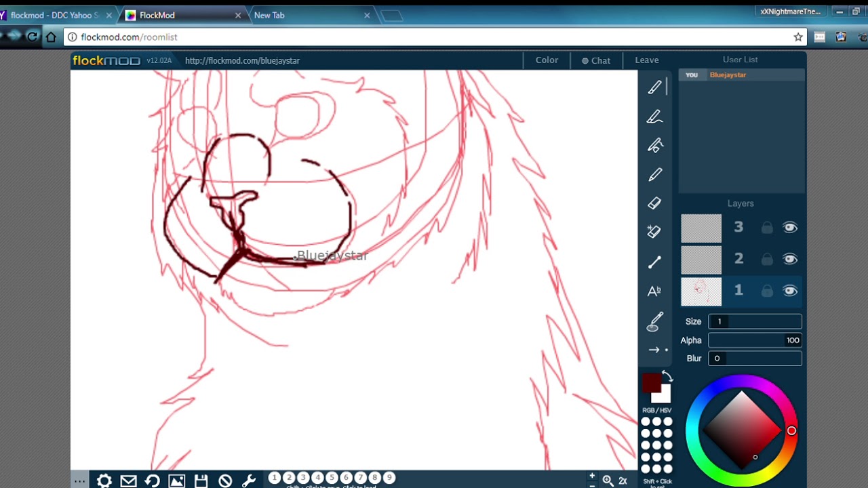868x488 pixels.
Task: Leave the room via Leave button
Action: [647, 60]
